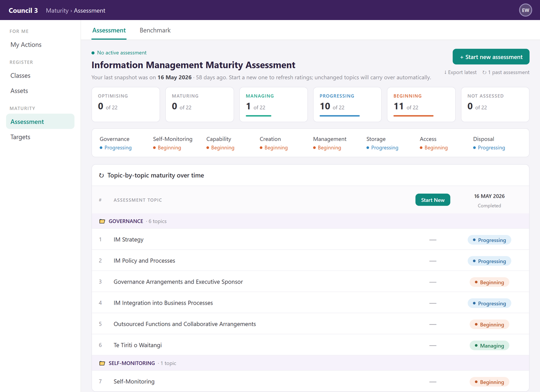Select the Managing 1 of 22 card
The height and width of the screenshot is (392, 540).
coord(273,104)
